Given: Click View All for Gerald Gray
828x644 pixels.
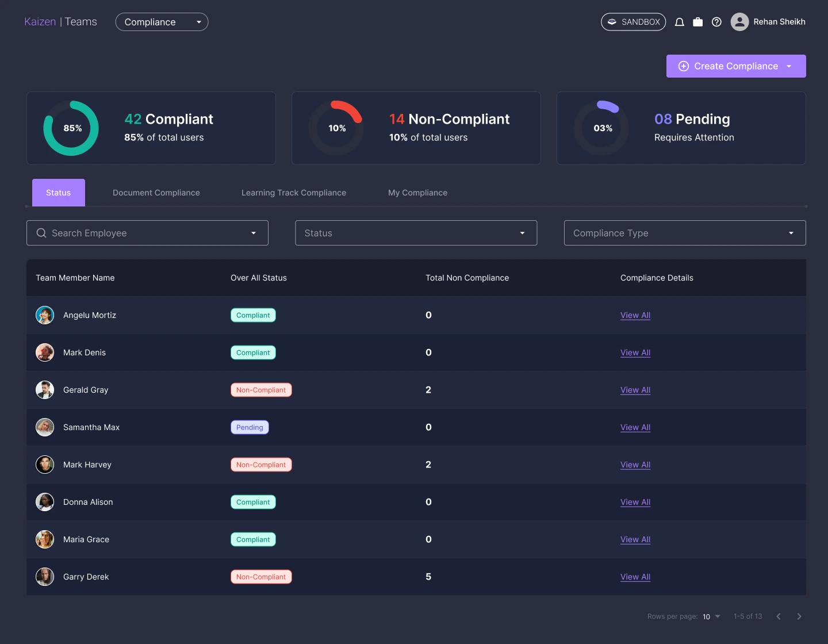Looking at the screenshot, I should click(x=635, y=390).
